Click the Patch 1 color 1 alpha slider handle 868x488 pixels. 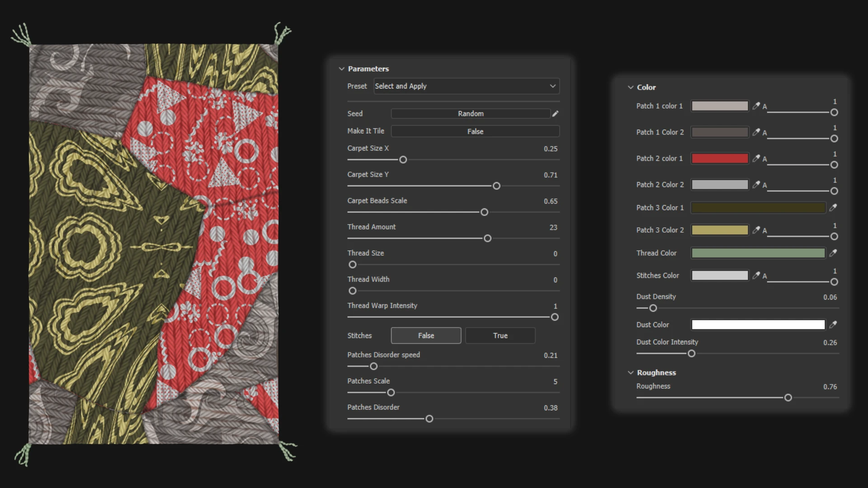pyautogui.click(x=834, y=112)
